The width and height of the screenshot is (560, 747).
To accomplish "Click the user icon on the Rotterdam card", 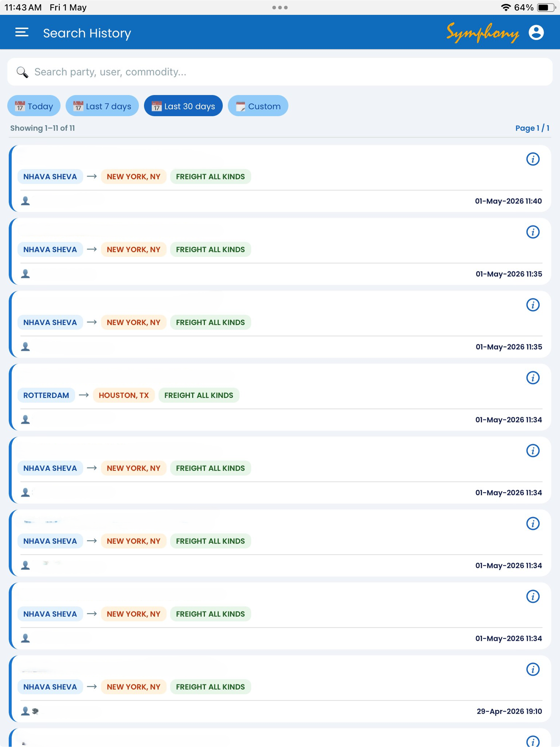I will (25, 420).
